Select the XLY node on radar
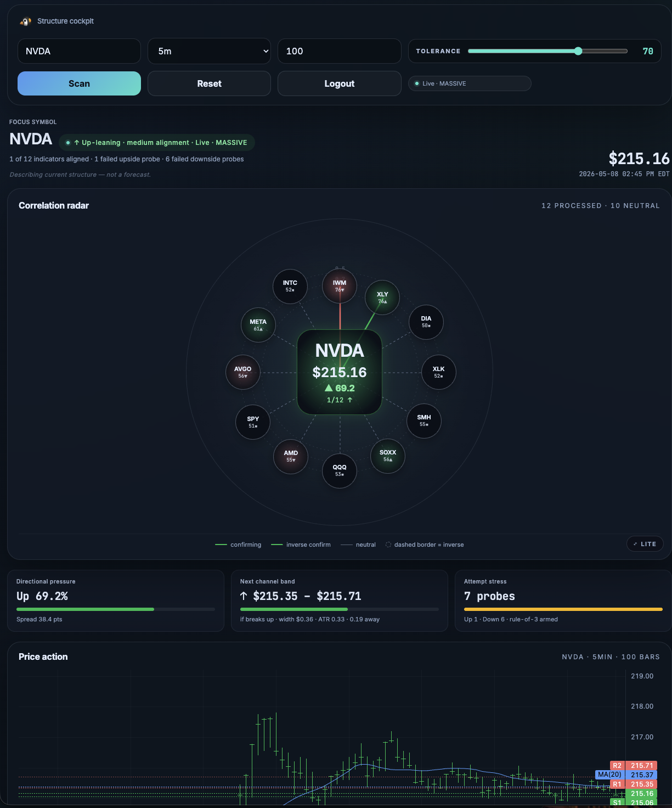The image size is (672, 808). coord(382,298)
